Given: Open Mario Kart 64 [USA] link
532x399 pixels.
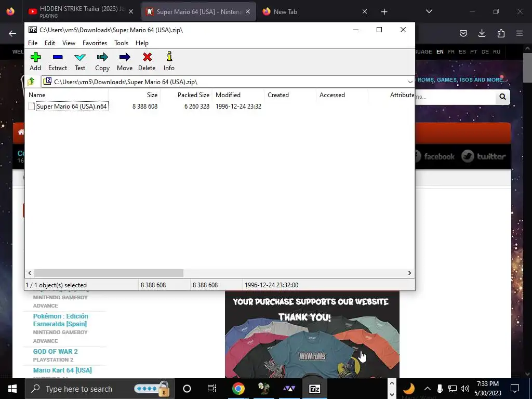Looking at the screenshot, I should (x=62, y=370).
